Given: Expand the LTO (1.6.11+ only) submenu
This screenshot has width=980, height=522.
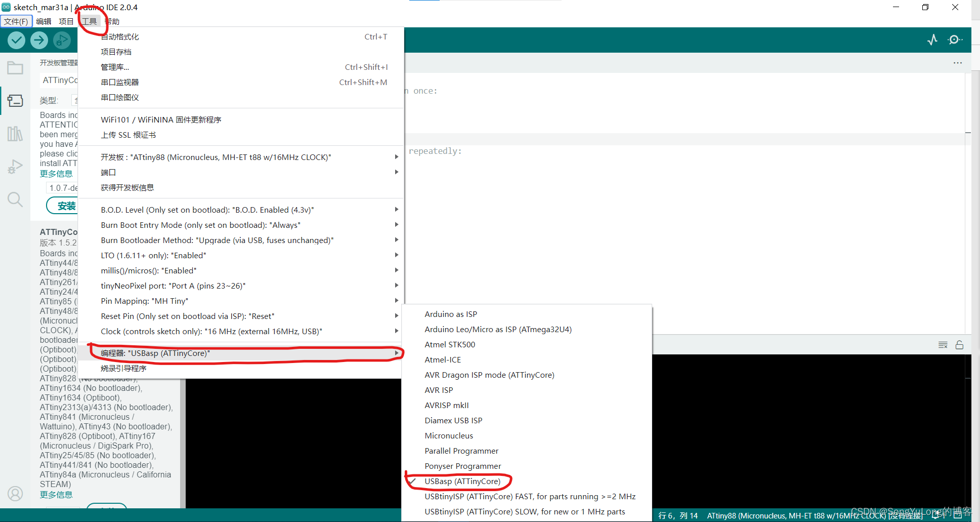Looking at the screenshot, I should [241, 255].
